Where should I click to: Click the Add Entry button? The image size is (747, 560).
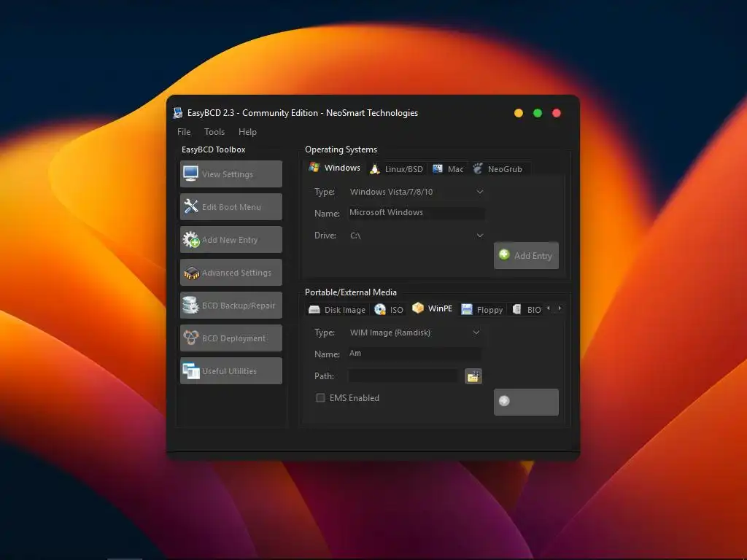tap(526, 256)
